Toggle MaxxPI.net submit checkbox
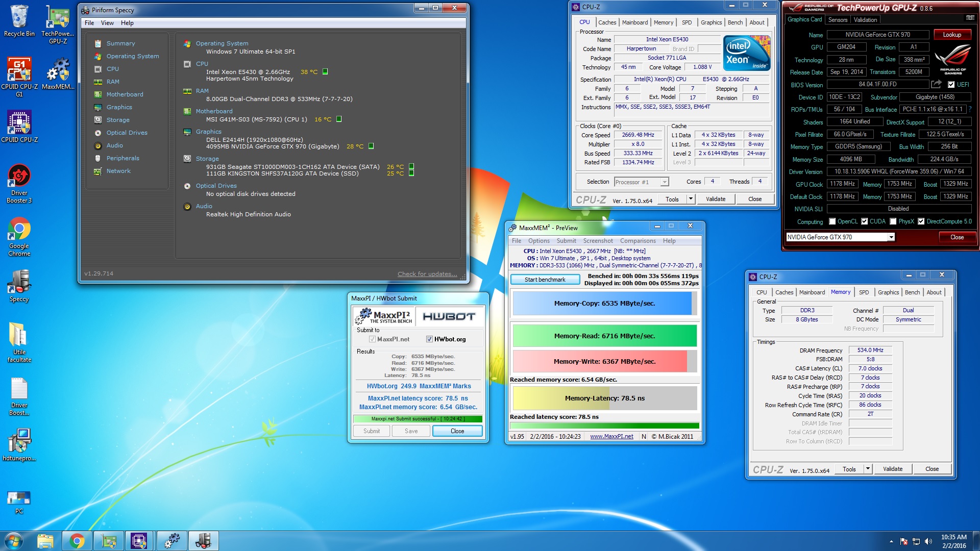Screen dimensions: 980x551 [372, 339]
